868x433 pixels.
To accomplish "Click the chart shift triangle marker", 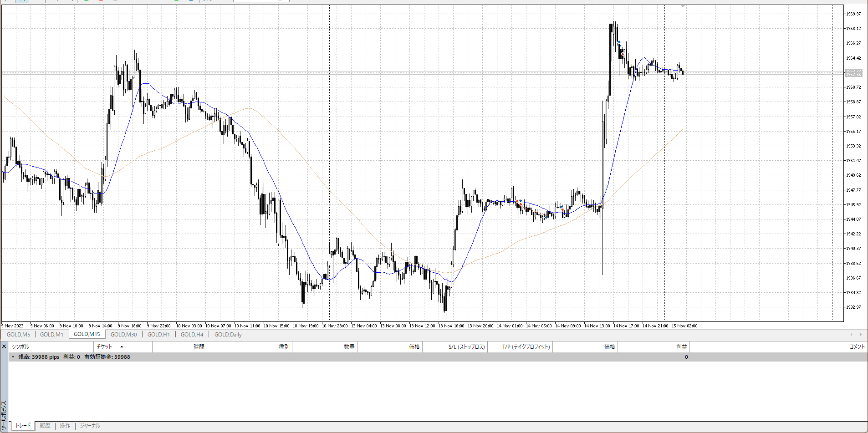I will (x=683, y=6).
